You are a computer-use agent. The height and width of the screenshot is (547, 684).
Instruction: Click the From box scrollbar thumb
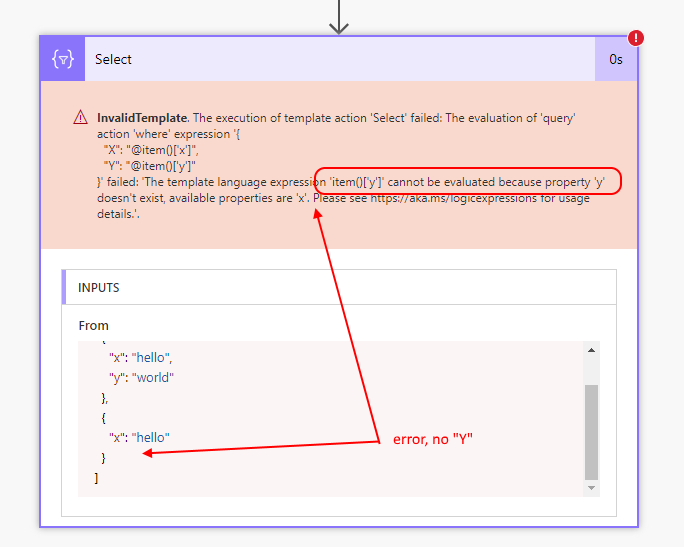coord(591,430)
